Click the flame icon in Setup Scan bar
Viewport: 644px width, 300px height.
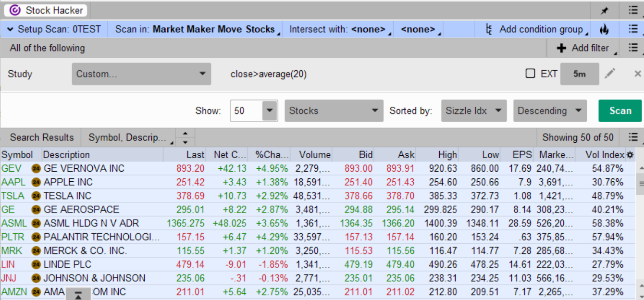604,29
